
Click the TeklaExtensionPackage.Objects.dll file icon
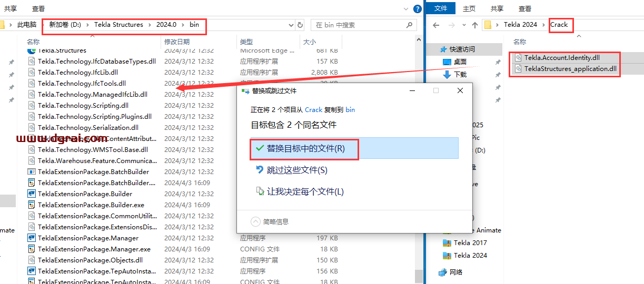[32, 260]
